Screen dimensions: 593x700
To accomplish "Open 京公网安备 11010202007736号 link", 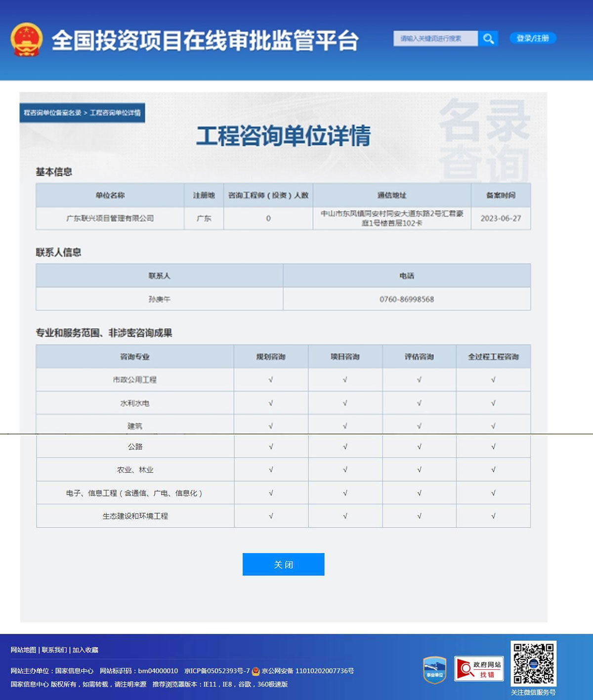I will click(x=308, y=671).
